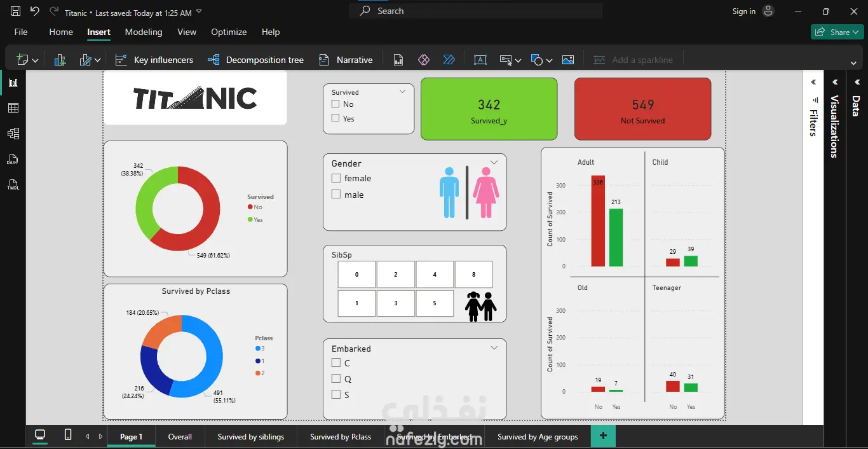The width and height of the screenshot is (868, 449).
Task: Open the More visuals dropdown arrow
Action: point(98,60)
